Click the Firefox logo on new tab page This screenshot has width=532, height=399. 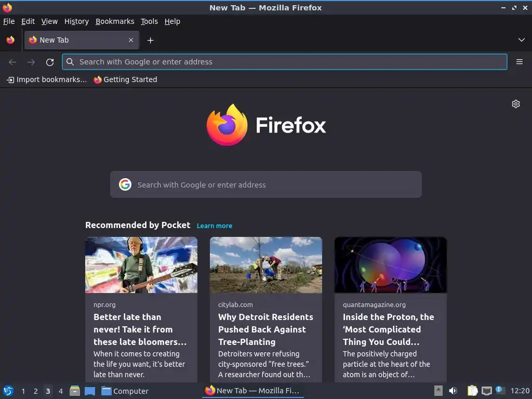(x=266, y=125)
